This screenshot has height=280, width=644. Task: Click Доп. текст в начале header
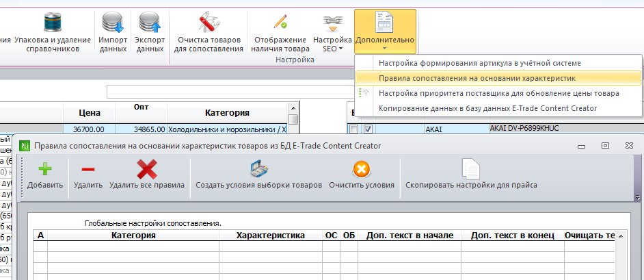(410, 236)
